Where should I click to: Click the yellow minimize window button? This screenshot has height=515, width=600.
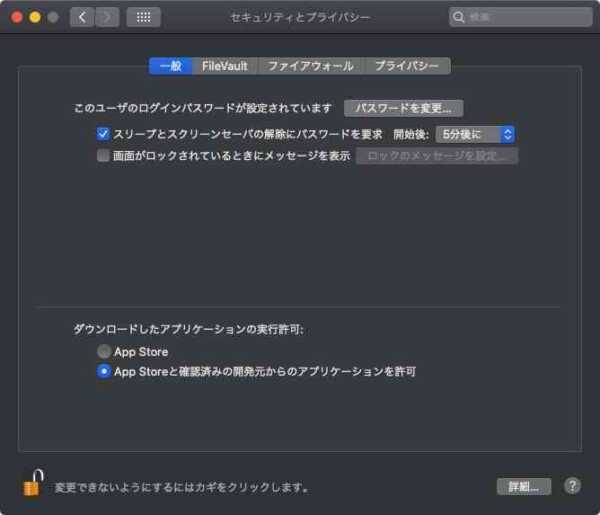point(34,17)
